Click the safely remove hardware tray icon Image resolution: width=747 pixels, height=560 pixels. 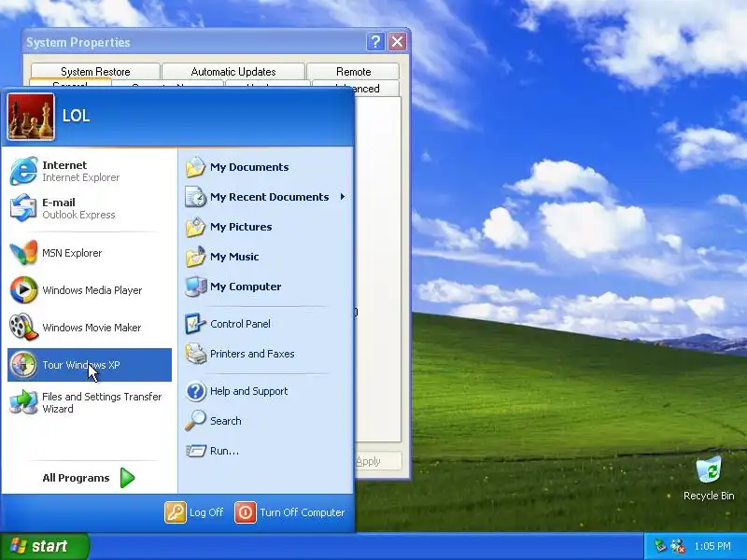(x=660, y=546)
